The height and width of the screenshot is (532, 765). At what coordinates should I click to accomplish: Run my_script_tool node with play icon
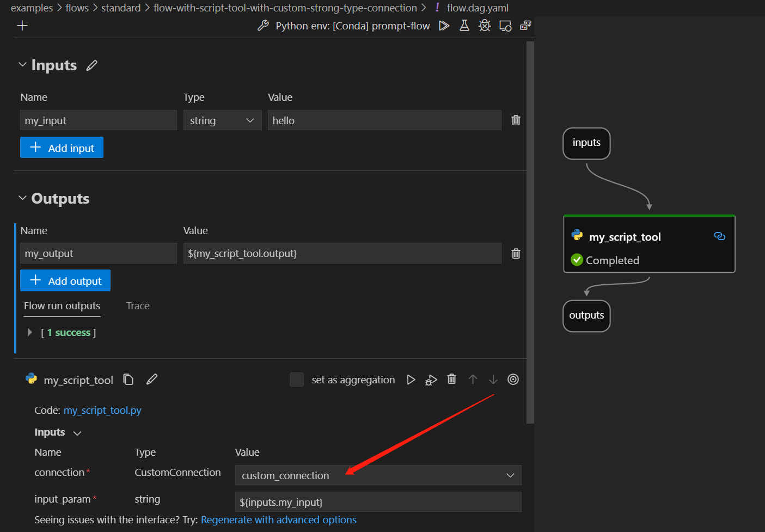[411, 380]
